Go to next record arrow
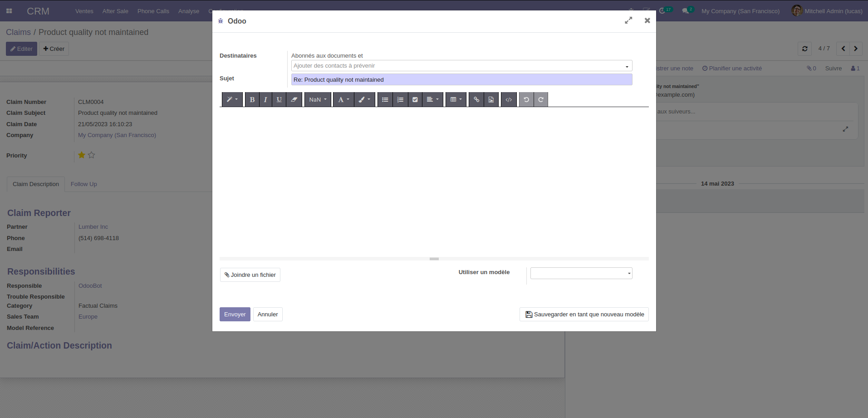Screen dimensions: 868x418 tap(856, 49)
